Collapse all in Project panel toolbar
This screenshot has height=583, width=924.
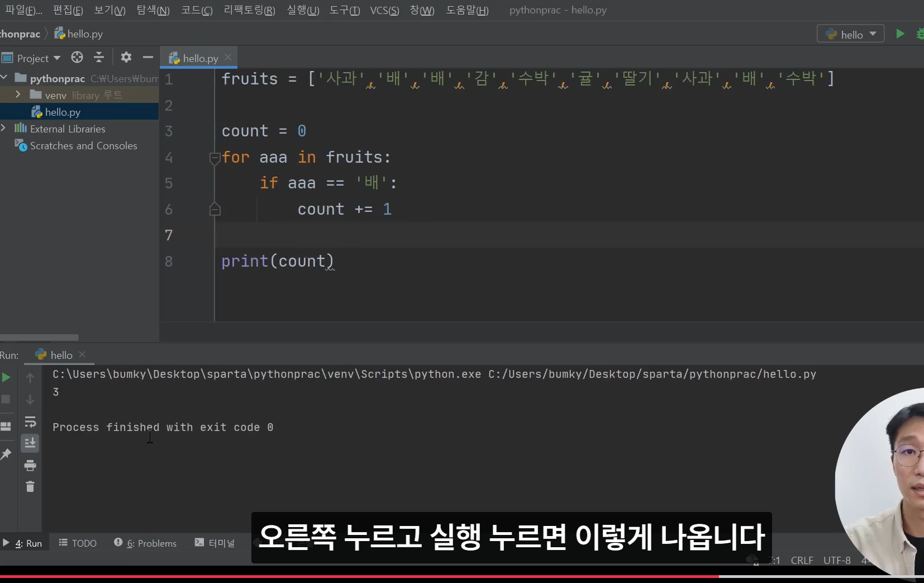pyautogui.click(x=99, y=57)
